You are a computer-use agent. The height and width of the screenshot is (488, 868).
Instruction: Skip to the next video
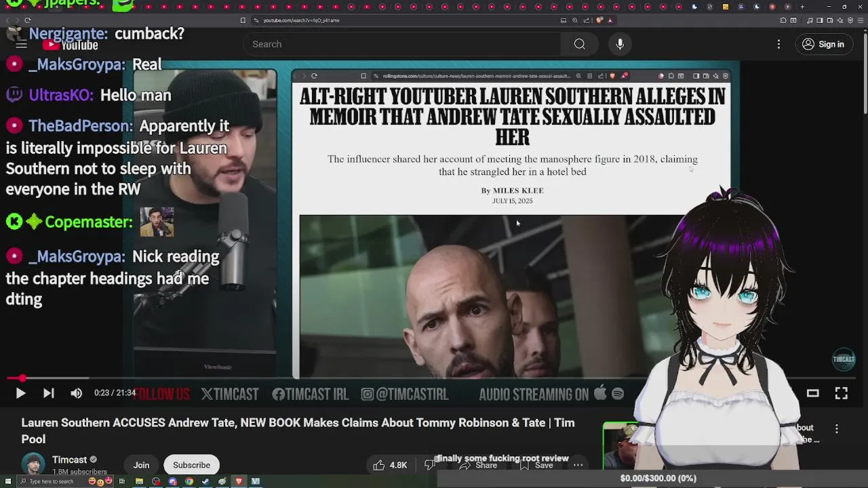tap(48, 393)
